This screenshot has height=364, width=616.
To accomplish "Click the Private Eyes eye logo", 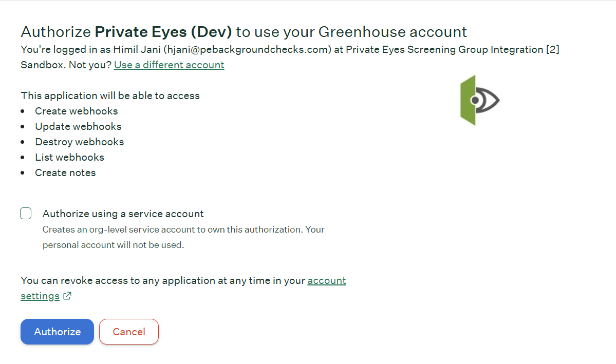I will coord(480,101).
